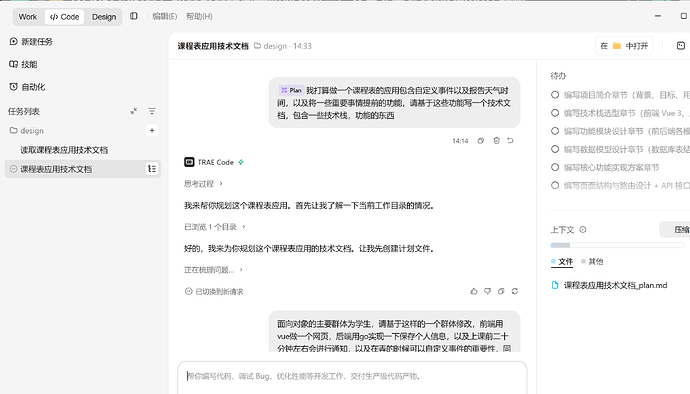Image resolution: width=690 pixels, height=394 pixels.
Task: Copy the TRAE response
Action: (x=501, y=291)
